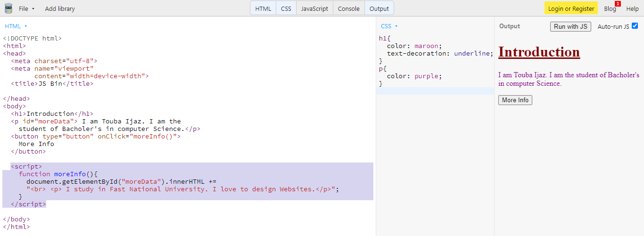This screenshot has width=644, height=236.
Task: Click the closing </html> tag line
Action: (17, 227)
